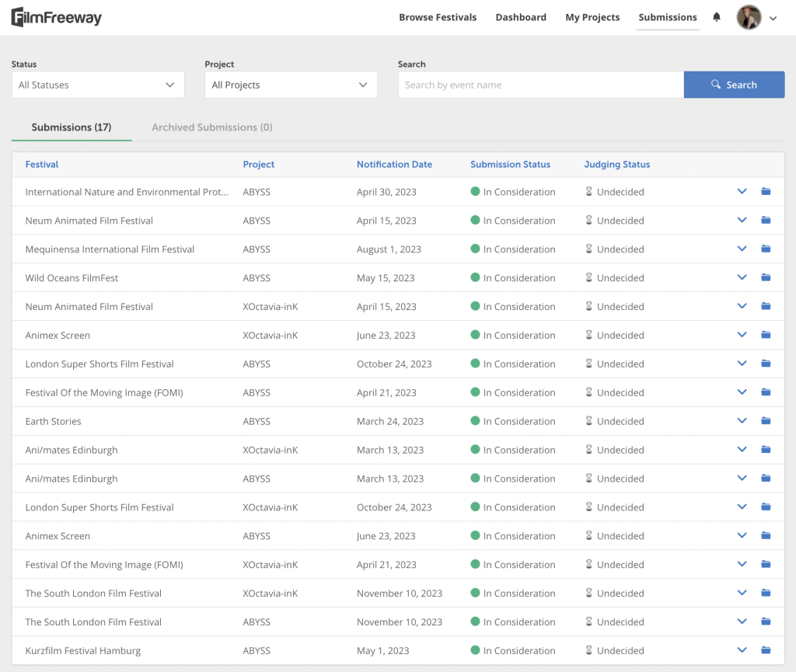Click folder icon for Neum XOctavia-inK submission
Image resolution: width=796 pixels, height=672 pixels.
click(766, 306)
